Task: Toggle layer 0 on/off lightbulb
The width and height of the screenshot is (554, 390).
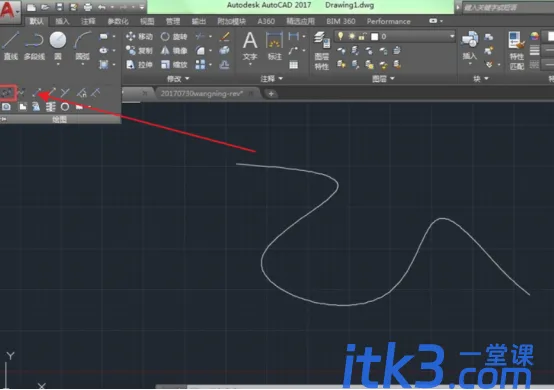Action: [x=341, y=36]
